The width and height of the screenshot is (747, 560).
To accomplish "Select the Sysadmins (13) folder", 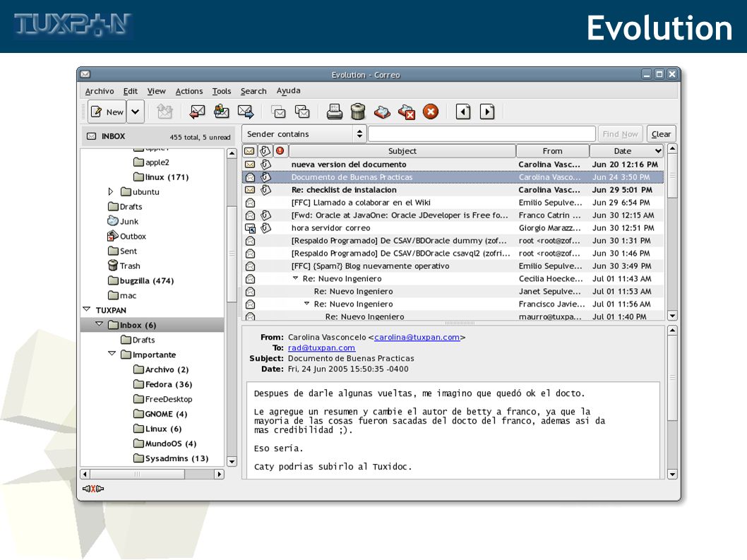I will click(x=171, y=458).
